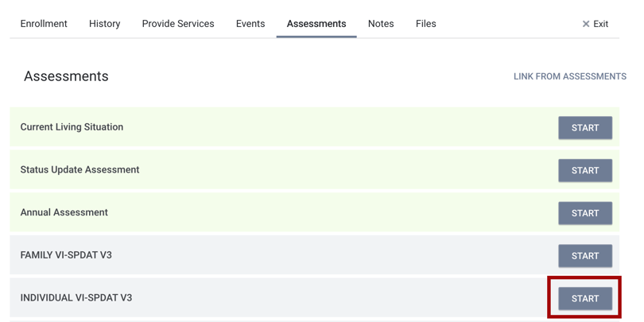Click the INDIVIDUAL VI-SPDAT V3 row label
This screenshot has height=322, width=644.
76,298
